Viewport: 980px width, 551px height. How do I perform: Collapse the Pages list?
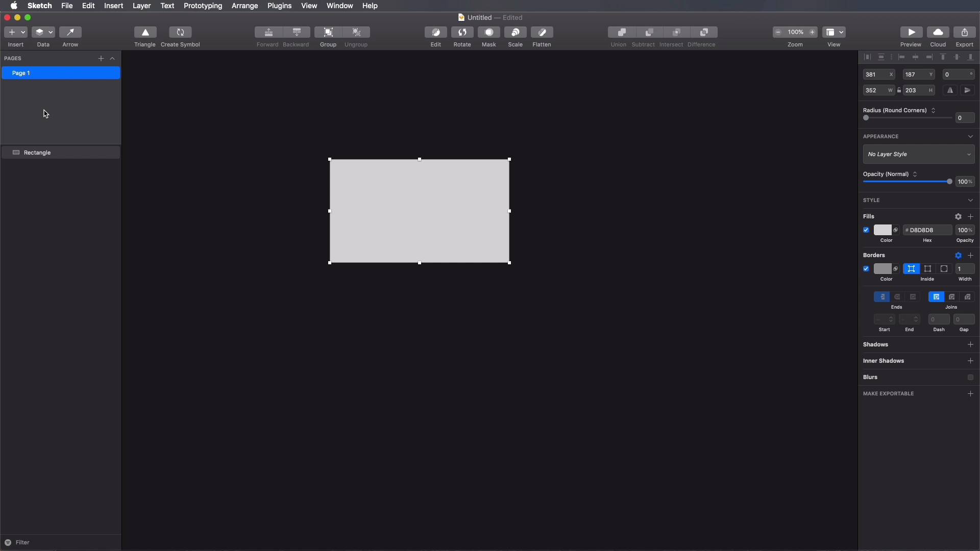pyautogui.click(x=113, y=59)
